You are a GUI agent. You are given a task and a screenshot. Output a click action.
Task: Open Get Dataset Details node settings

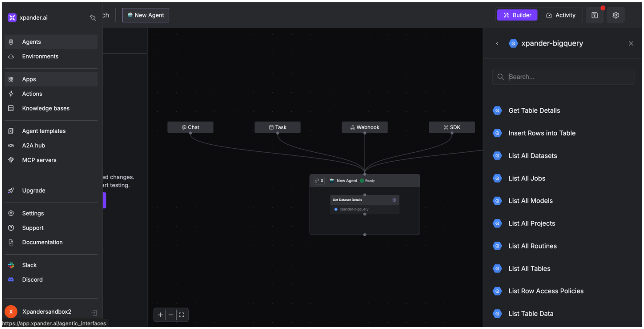click(394, 200)
